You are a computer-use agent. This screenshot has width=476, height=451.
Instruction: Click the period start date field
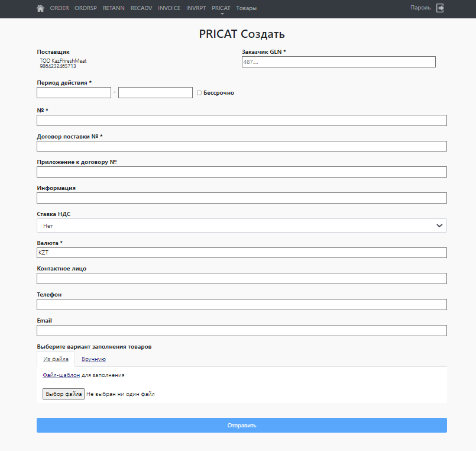point(74,93)
